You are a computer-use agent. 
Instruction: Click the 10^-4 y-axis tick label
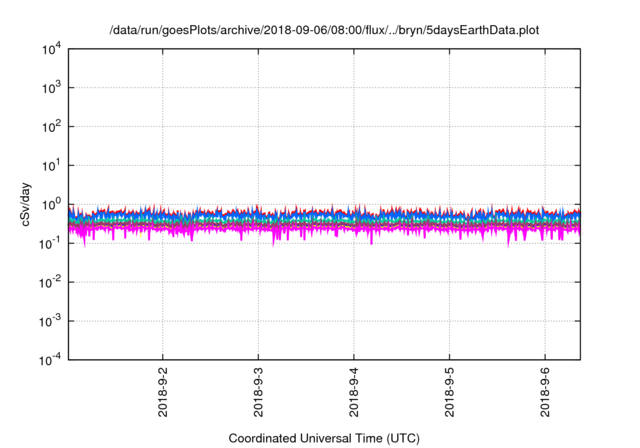[51, 360]
